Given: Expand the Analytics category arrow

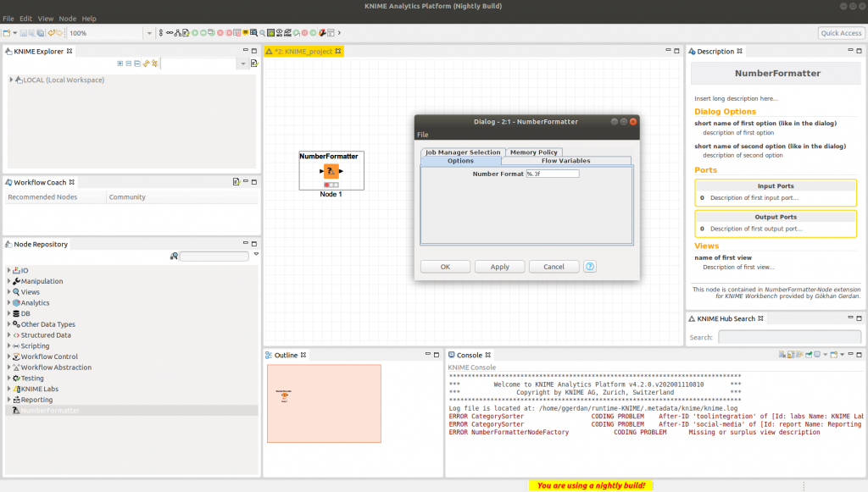Looking at the screenshot, I should pyautogui.click(x=8, y=302).
